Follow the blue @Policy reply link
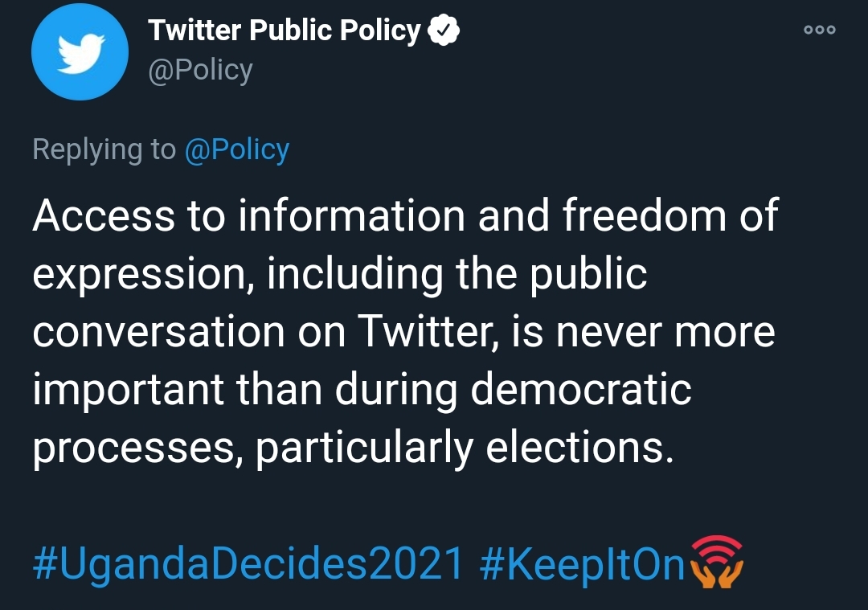The width and height of the screenshot is (868, 610). click(x=237, y=150)
